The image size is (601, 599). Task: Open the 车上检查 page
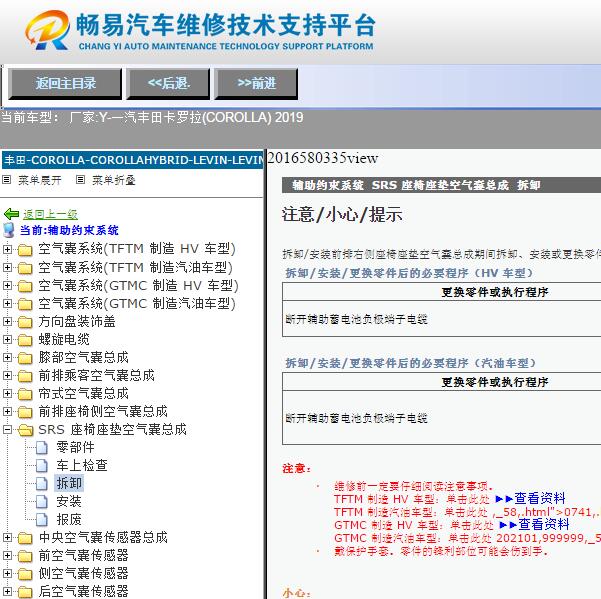[82, 465]
